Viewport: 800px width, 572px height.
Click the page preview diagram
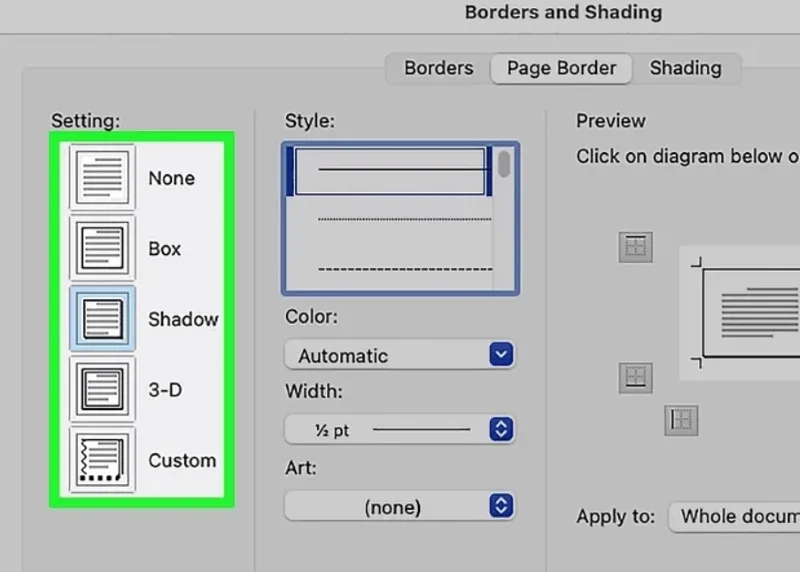(742, 313)
